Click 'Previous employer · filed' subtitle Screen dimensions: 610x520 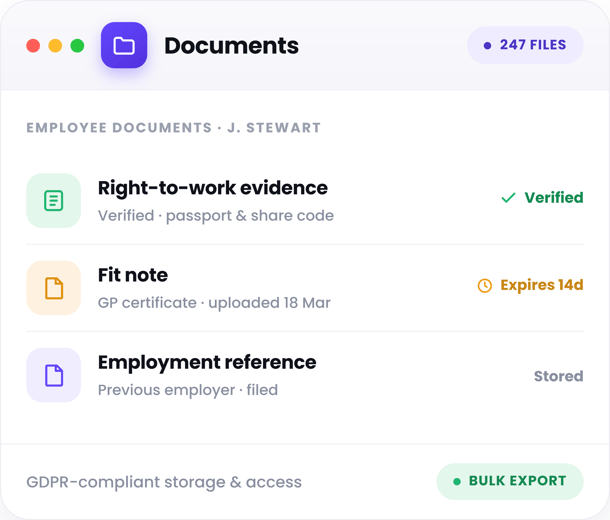tap(188, 390)
